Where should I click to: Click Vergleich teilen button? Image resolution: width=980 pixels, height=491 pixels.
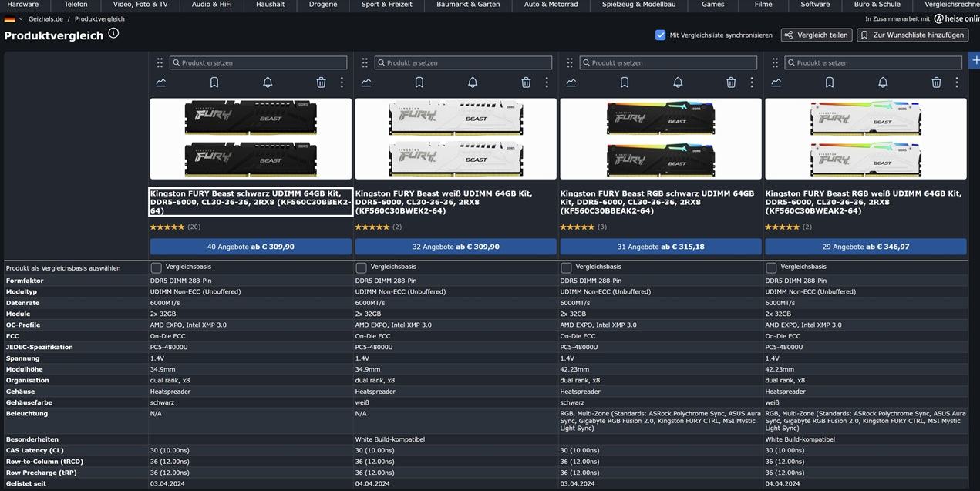[817, 35]
